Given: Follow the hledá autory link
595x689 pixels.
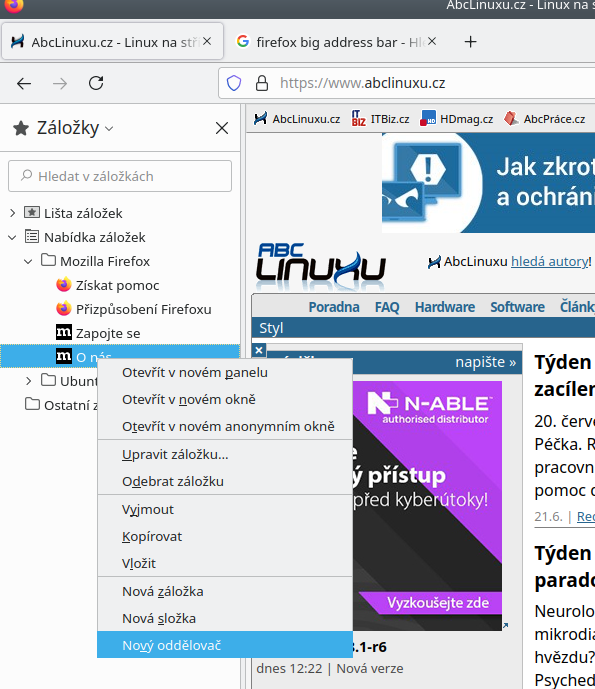Looking at the screenshot, I should pyautogui.click(x=549, y=261).
